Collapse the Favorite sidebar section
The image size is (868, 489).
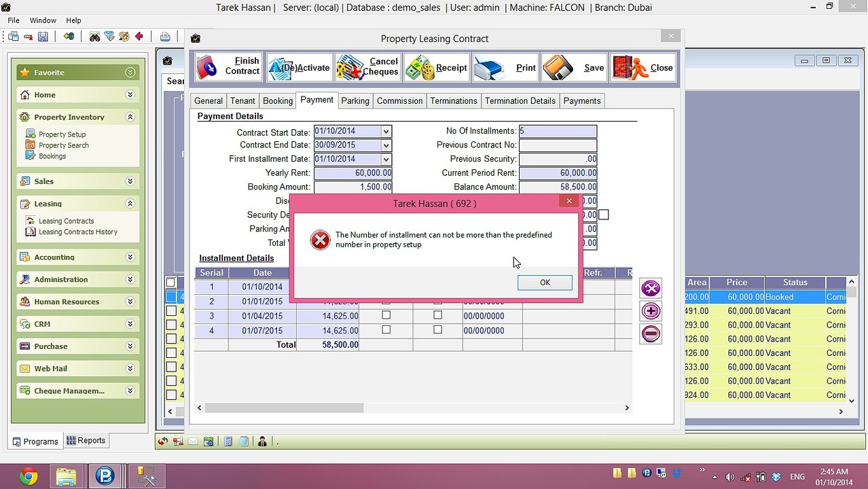(130, 73)
